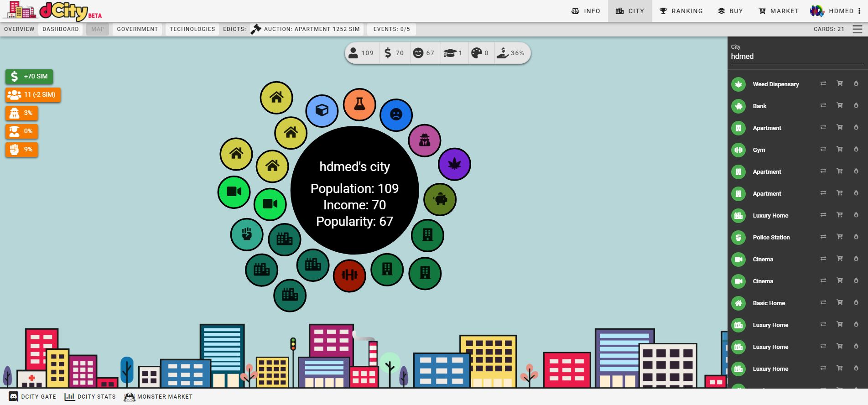Open the CITY menu

tap(630, 11)
